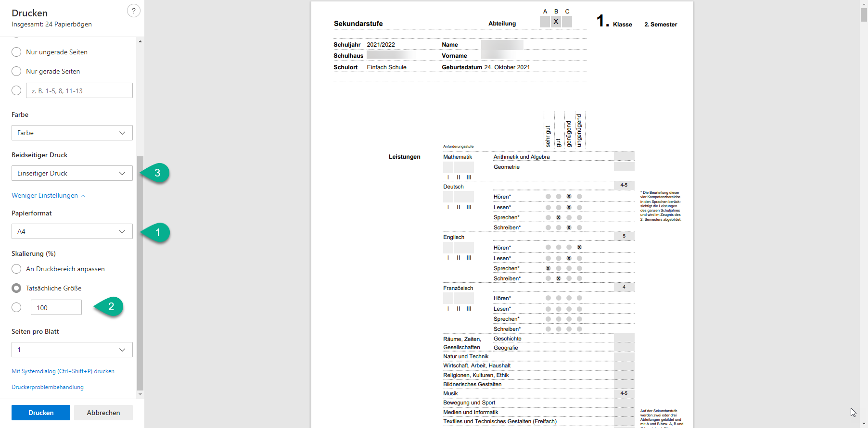The width and height of the screenshot is (868, 428).
Task: Open the print dialog help icon
Action: point(134,11)
